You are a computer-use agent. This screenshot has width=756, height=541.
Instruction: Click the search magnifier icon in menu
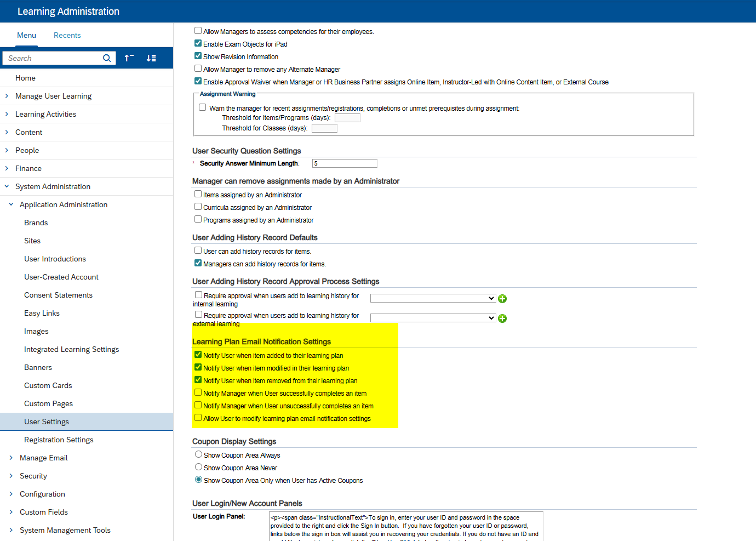[107, 58]
